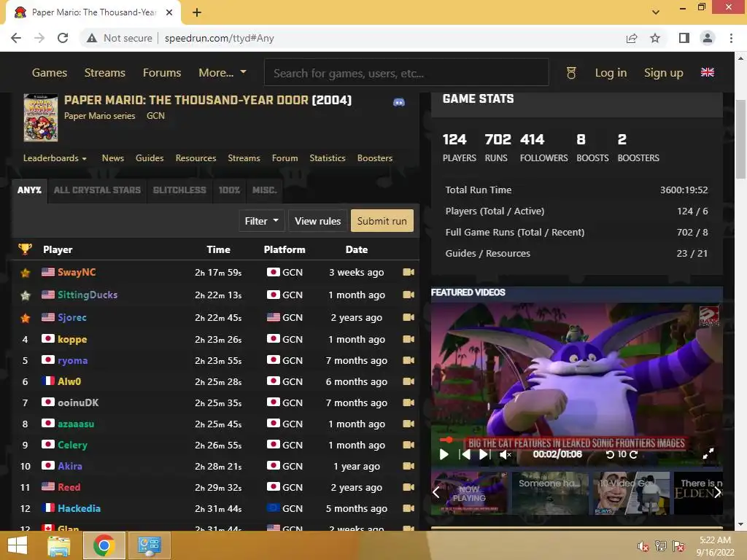The height and width of the screenshot is (560, 747).
Task: Toggle Chrome side panel
Action: 684,38
